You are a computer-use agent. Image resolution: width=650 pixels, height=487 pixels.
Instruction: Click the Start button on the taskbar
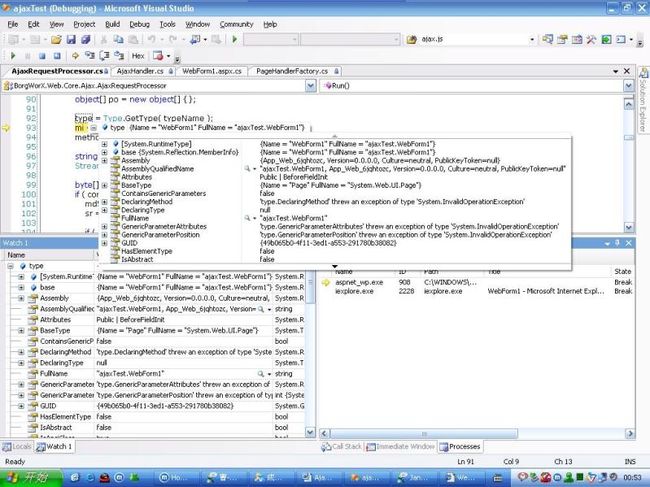(x=31, y=477)
